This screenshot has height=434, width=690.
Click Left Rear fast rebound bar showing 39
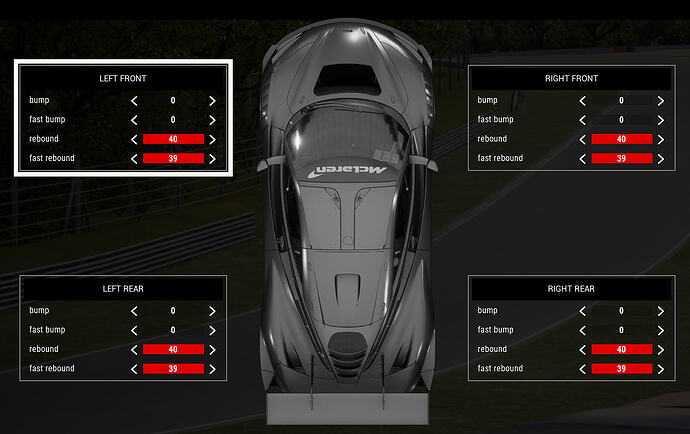pyautogui.click(x=173, y=369)
